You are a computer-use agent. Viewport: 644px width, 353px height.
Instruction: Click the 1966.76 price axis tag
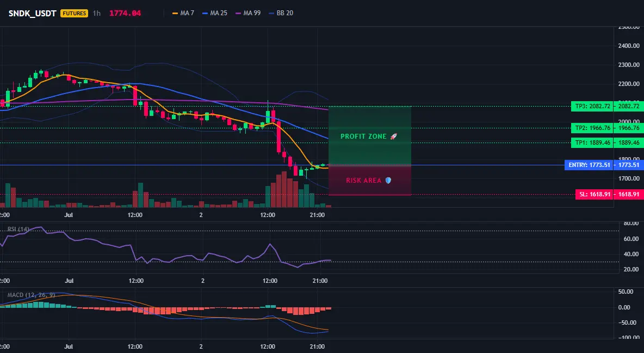click(628, 128)
